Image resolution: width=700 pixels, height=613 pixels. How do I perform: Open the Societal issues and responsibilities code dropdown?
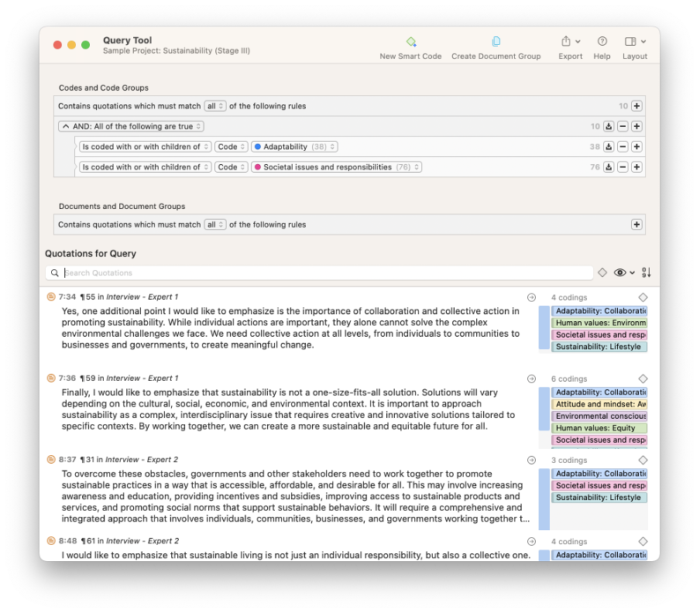(336, 167)
